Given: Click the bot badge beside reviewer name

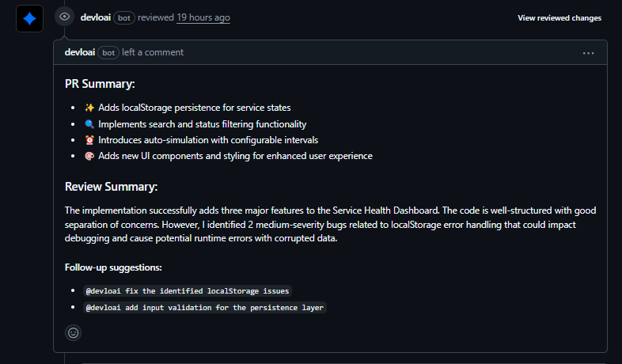Looking at the screenshot, I should coord(123,17).
